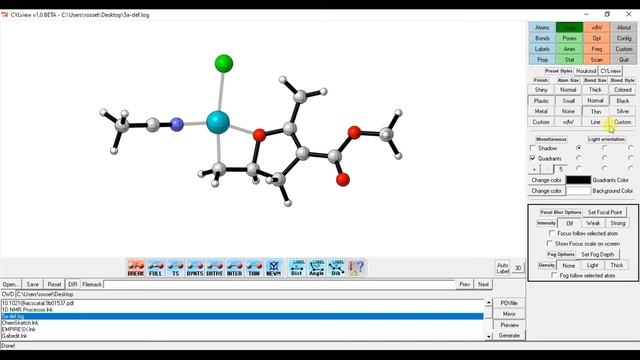
Task: Select the top-right light orientation radio
Action: click(x=631, y=147)
